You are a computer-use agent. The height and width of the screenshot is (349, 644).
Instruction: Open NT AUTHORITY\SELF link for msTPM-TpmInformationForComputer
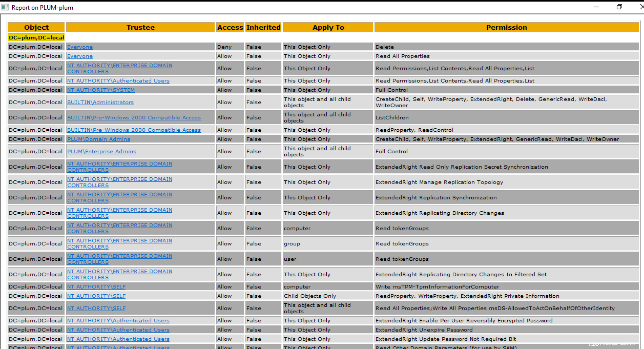coord(96,287)
